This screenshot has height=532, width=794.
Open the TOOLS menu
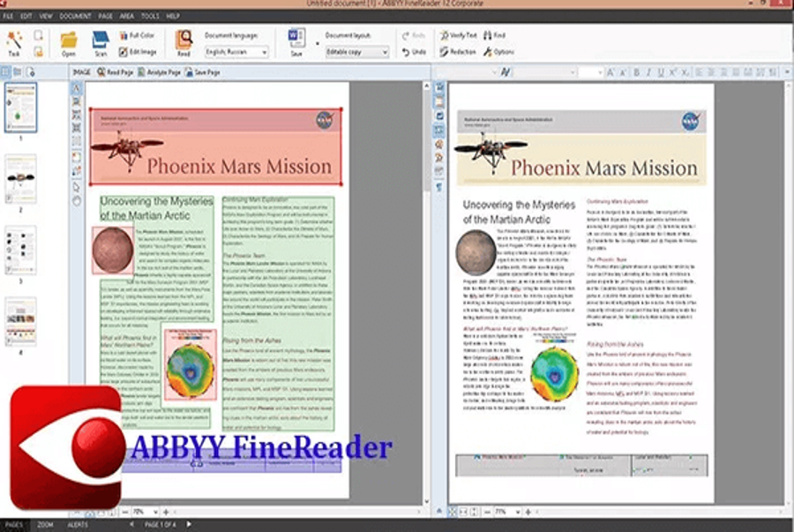point(150,16)
